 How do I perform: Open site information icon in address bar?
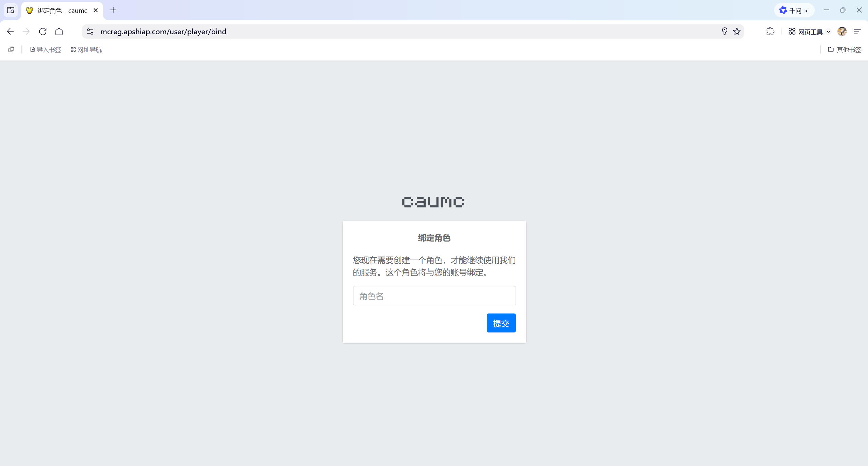click(90, 32)
